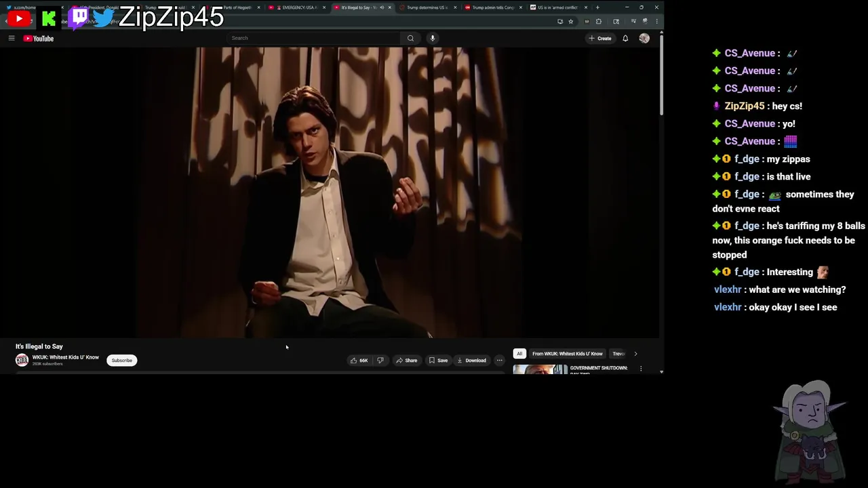
Task: Click the install/cast icon in the address bar
Action: (560, 22)
